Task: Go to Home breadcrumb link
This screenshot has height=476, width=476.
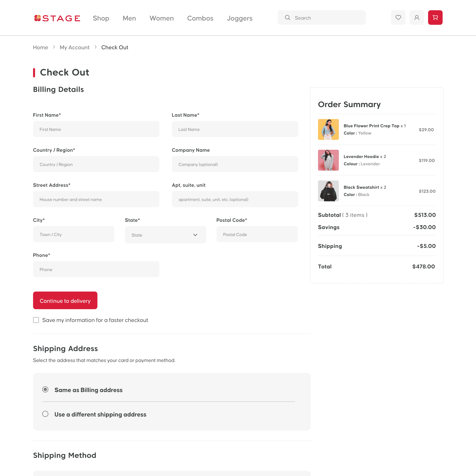Action: coord(40,47)
